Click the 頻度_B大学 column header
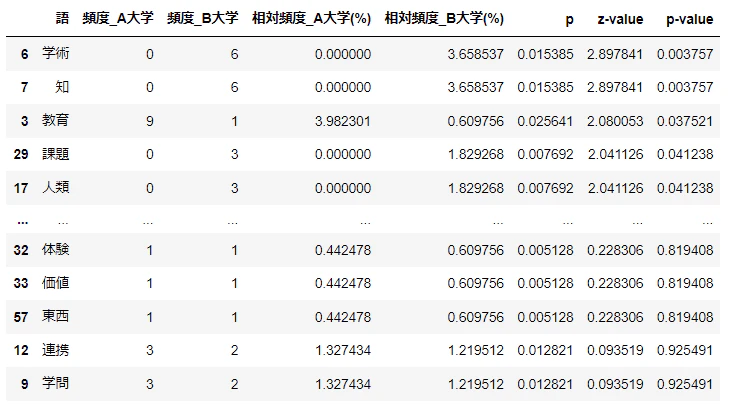Image resolution: width=731 pixels, height=406 pixels. 203,18
